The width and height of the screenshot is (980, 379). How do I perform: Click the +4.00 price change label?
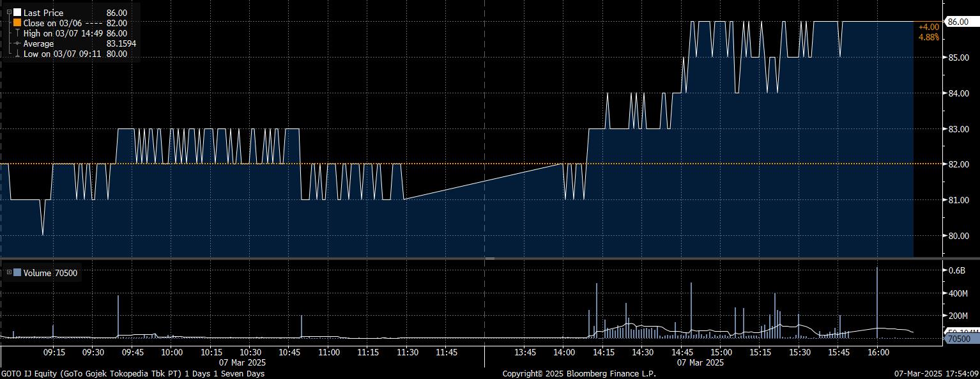click(x=928, y=27)
